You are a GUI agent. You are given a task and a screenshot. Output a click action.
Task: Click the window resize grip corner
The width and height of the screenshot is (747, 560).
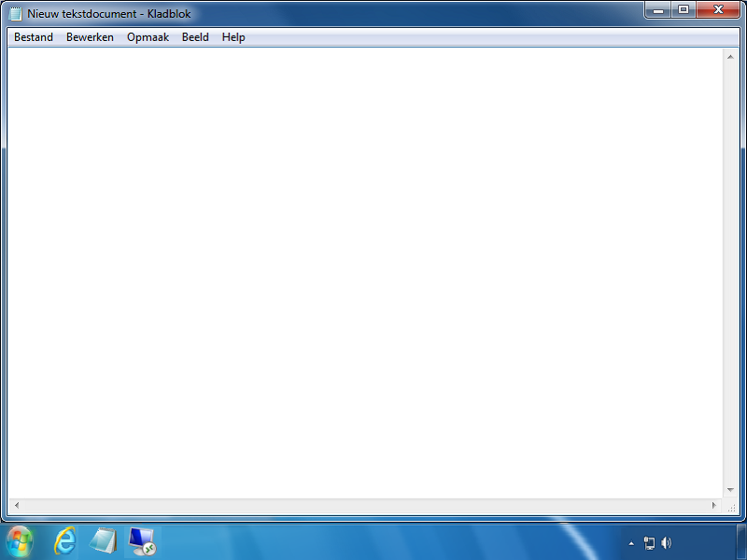pyautogui.click(x=731, y=507)
